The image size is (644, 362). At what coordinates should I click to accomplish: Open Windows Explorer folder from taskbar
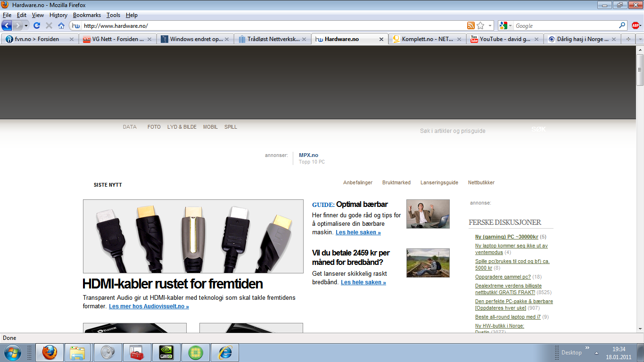point(78,353)
